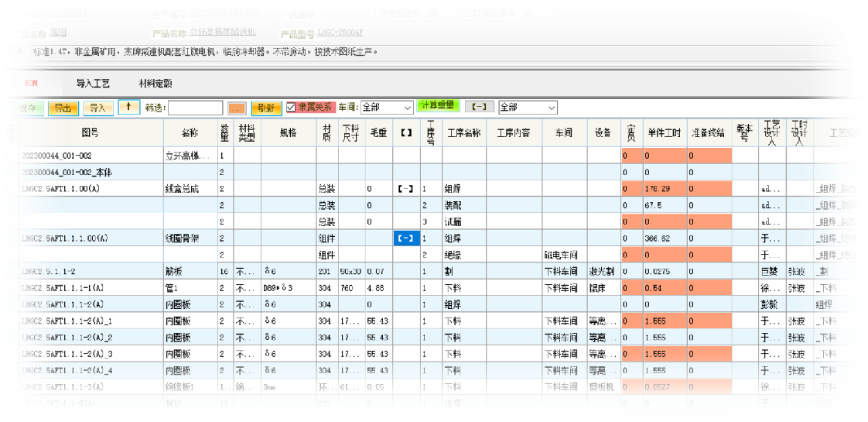Click the 50x30 cutting size cell
868x422 pixels.
click(351, 271)
